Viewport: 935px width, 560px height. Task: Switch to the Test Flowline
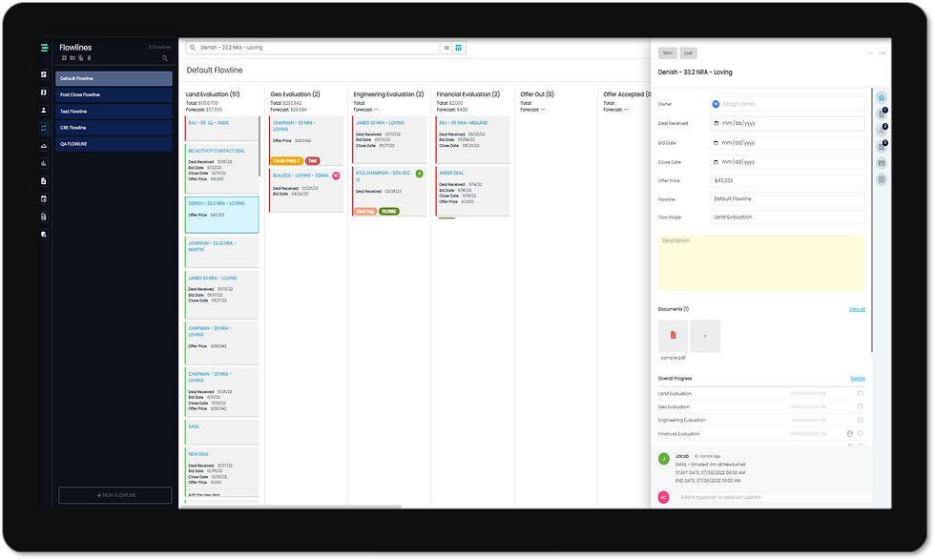114,111
